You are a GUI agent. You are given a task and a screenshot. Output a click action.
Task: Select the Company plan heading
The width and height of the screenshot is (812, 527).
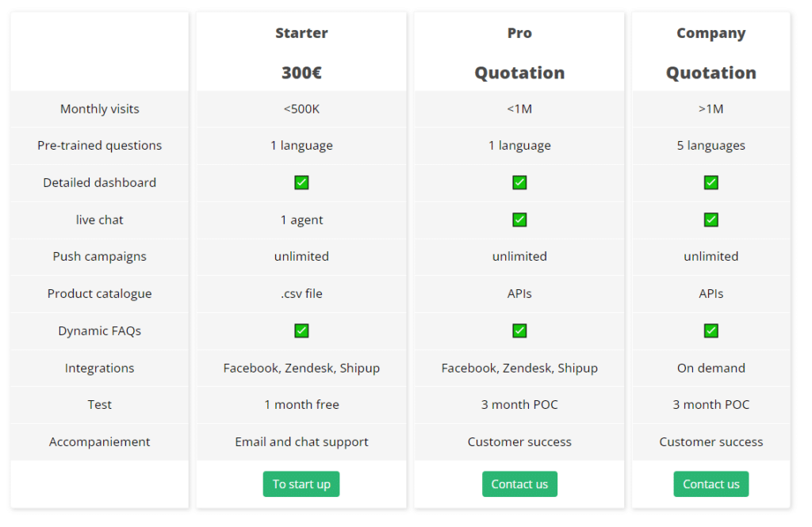pos(711,33)
